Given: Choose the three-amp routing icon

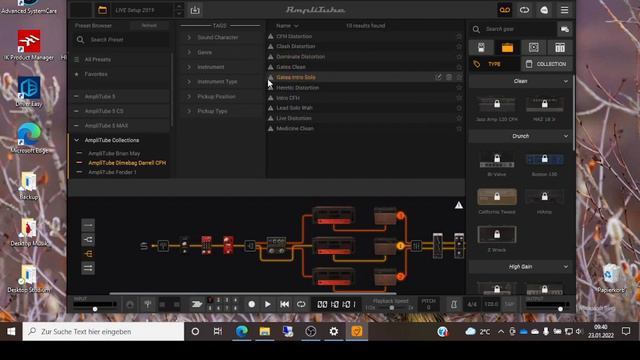Looking at the screenshot, I should (88, 254).
